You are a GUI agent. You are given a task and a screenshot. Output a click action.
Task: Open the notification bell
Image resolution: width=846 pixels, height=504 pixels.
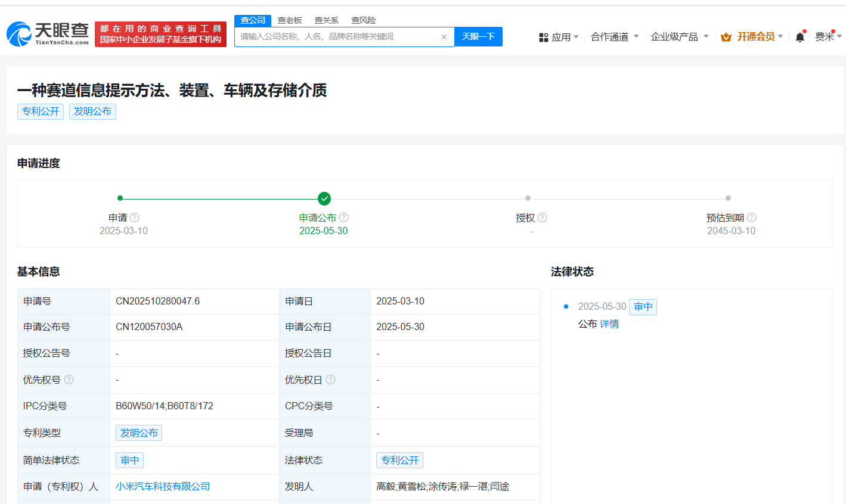(x=800, y=37)
